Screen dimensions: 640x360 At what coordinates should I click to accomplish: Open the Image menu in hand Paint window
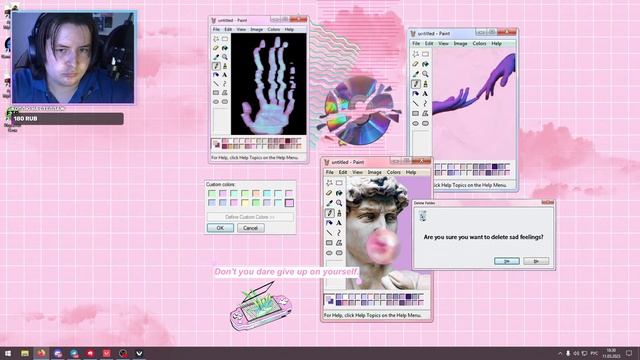(x=256, y=29)
